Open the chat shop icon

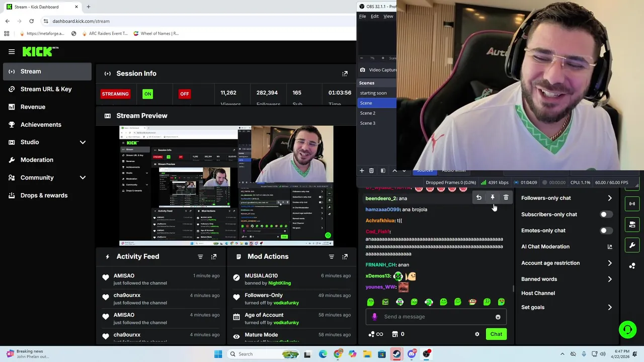tap(395, 334)
